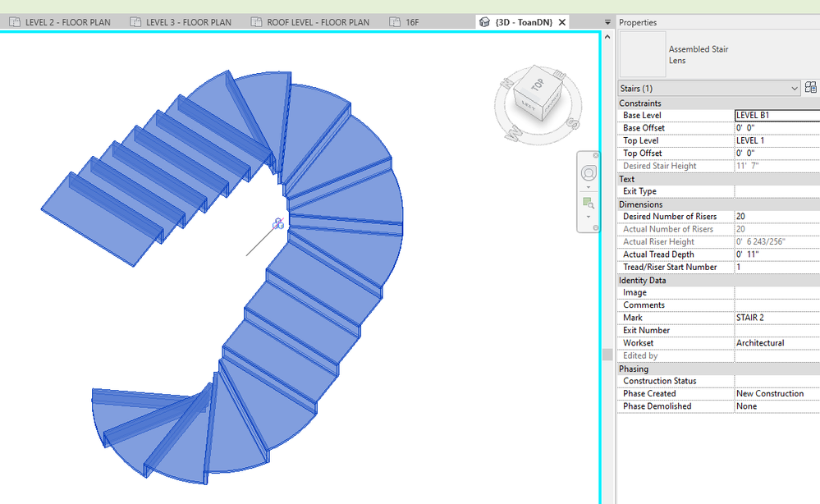
Task: Close the navigation bar with its X
Action: click(x=596, y=156)
